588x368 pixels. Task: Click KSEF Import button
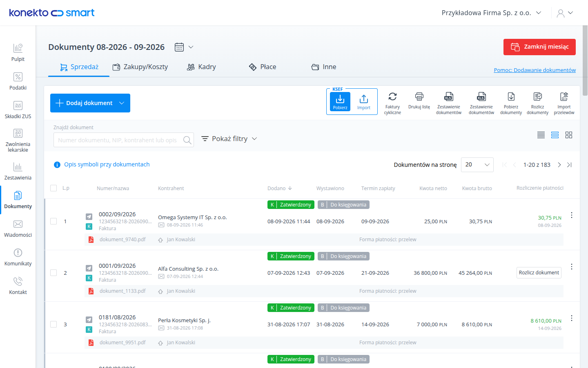364,102
